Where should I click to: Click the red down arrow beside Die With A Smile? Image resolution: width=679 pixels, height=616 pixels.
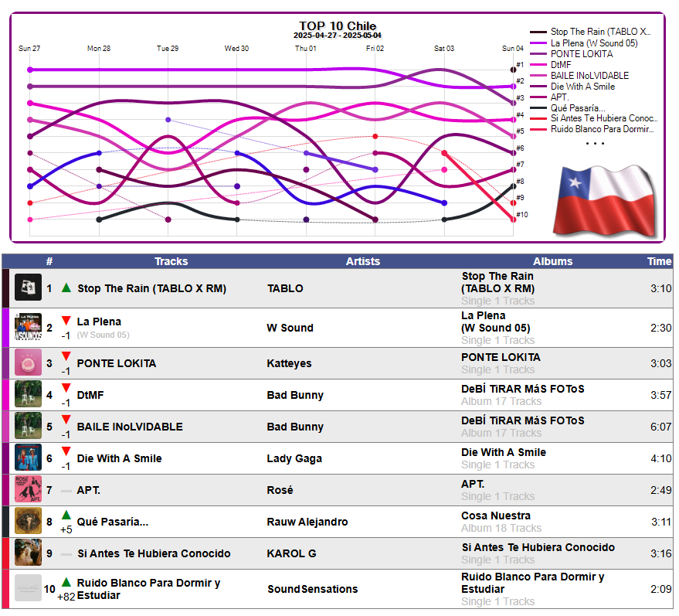click(x=66, y=451)
